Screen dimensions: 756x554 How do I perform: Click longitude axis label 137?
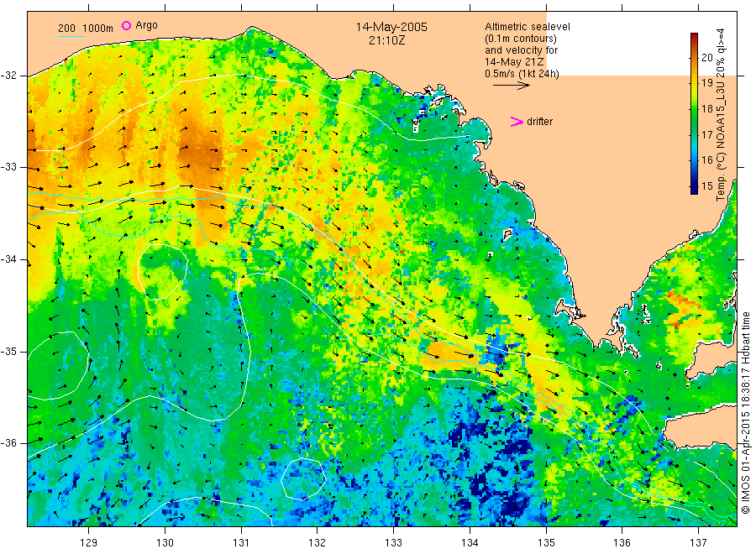point(698,543)
